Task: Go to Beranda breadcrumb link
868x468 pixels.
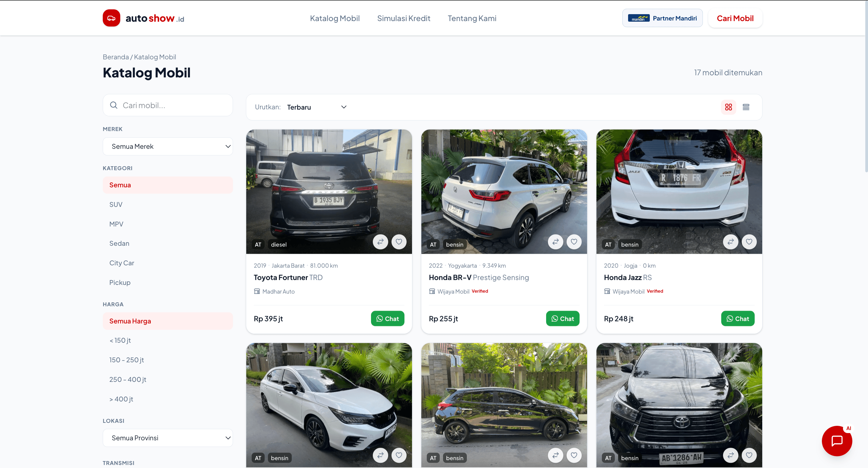Action: [115, 57]
